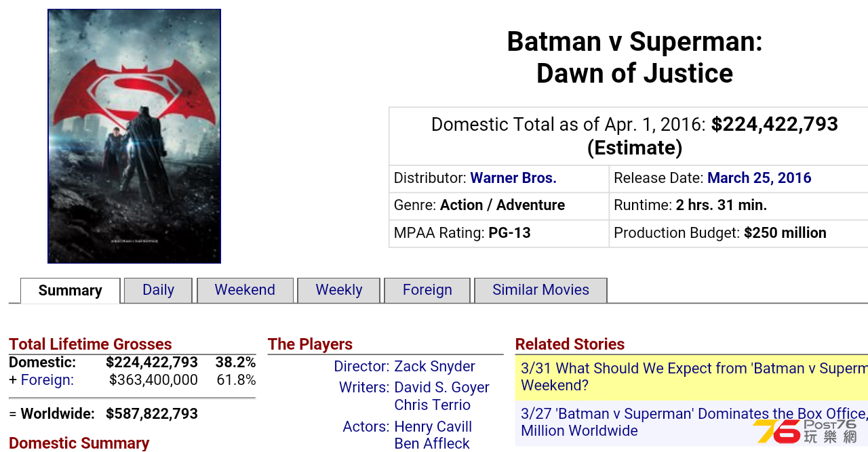Viewport: 868px width, 452px height.
Task: Switch to the Summary tab
Action: tap(71, 291)
